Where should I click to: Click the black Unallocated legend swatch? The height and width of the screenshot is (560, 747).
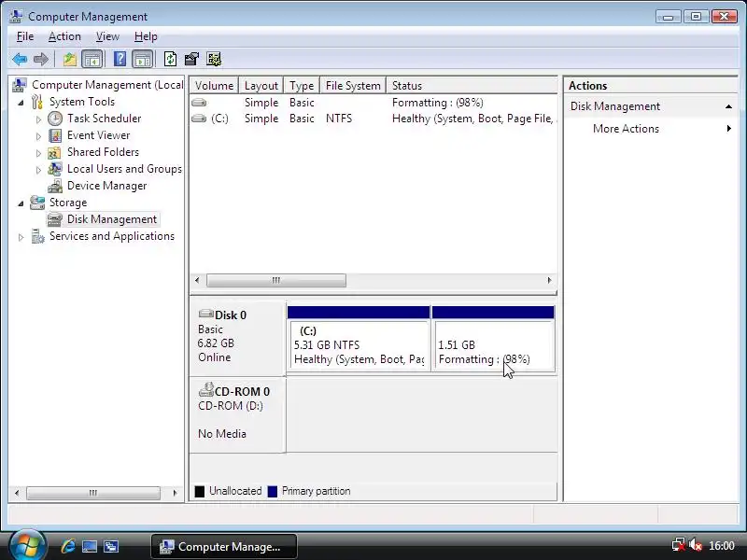click(x=200, y=492)
